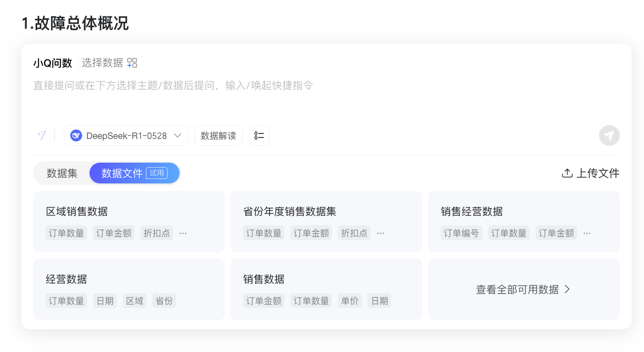Click the paper plane send button
644x352 pixels.
tap(609, 135)
